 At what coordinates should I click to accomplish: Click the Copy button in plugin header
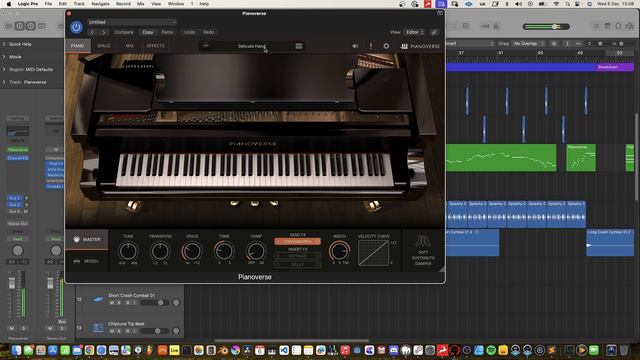click(148, 32)
